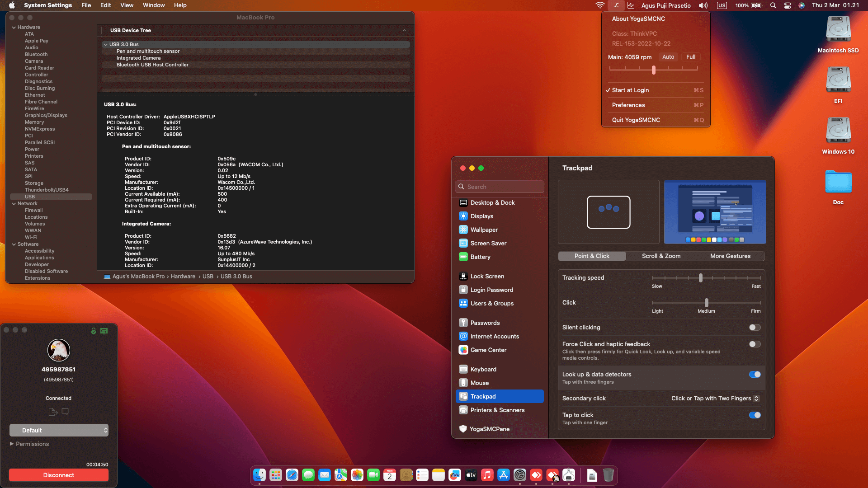
Task: Switch to the Scroll & Zoom tab
Action: (661, 256)
